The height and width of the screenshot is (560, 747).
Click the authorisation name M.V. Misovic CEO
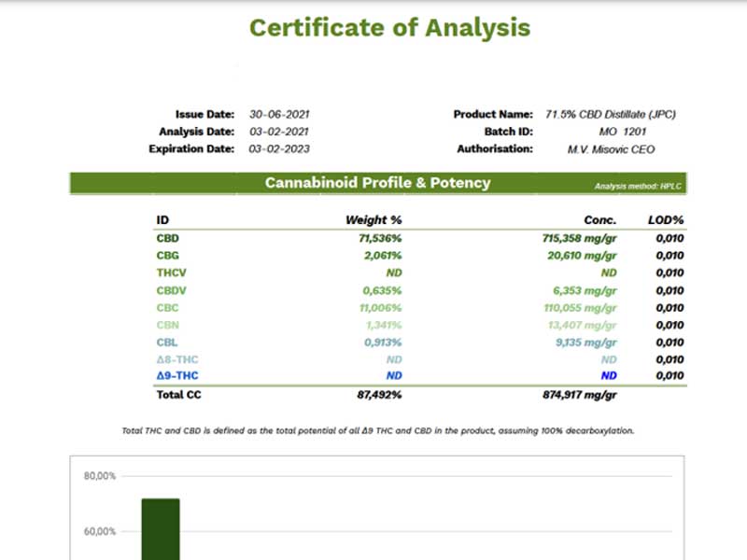tap(611, 149)
